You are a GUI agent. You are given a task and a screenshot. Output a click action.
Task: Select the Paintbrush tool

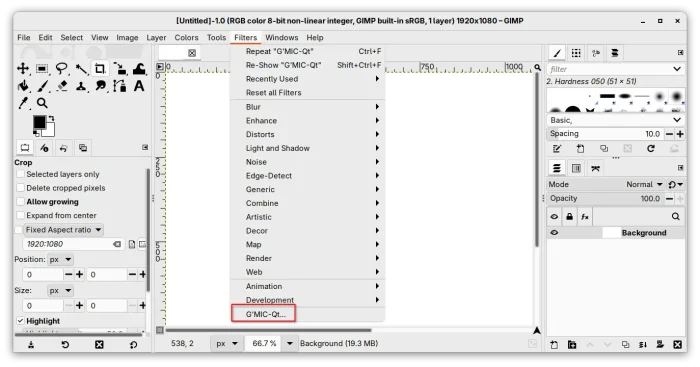[x=42, y=86]
